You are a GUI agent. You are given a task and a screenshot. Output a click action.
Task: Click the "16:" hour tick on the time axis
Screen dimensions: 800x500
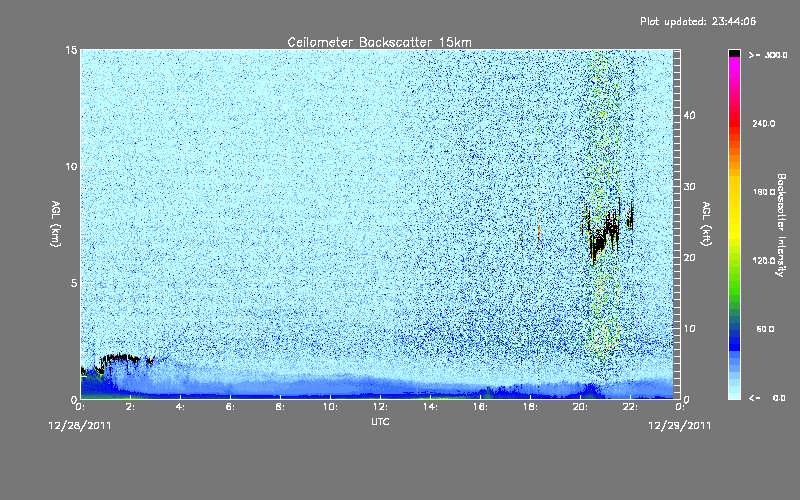(480, 407)
